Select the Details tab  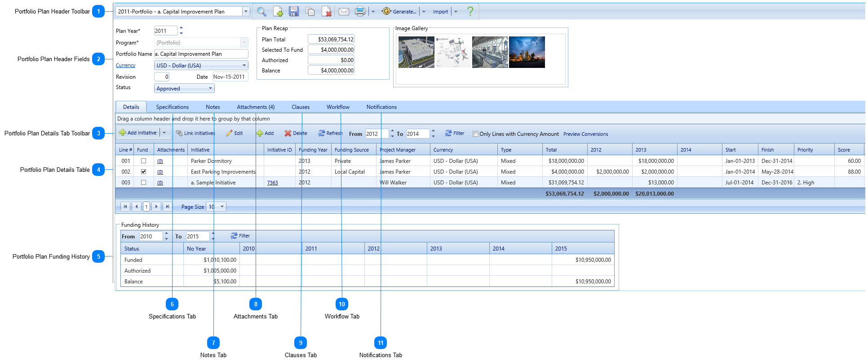[131, 107]
